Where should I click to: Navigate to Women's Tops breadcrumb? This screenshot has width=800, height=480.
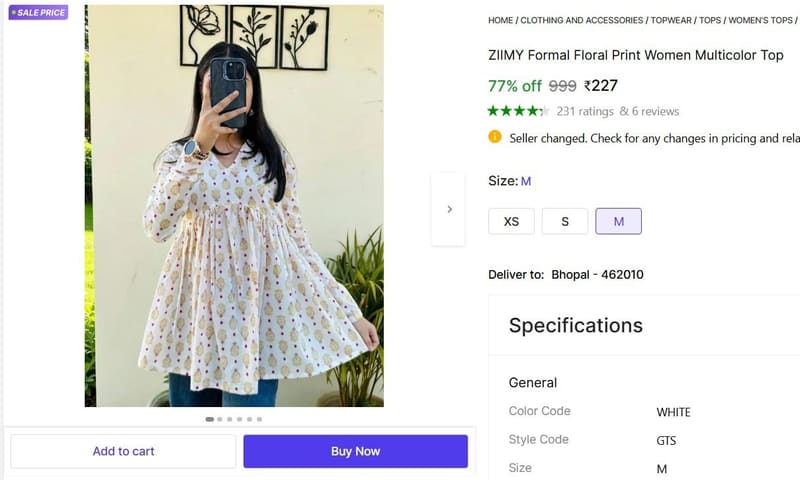pyautogui.click(x=760, y=20)
